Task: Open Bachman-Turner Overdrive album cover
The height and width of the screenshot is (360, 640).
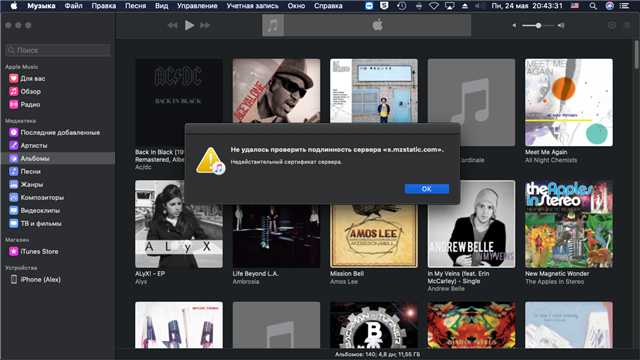Action: 374,325
